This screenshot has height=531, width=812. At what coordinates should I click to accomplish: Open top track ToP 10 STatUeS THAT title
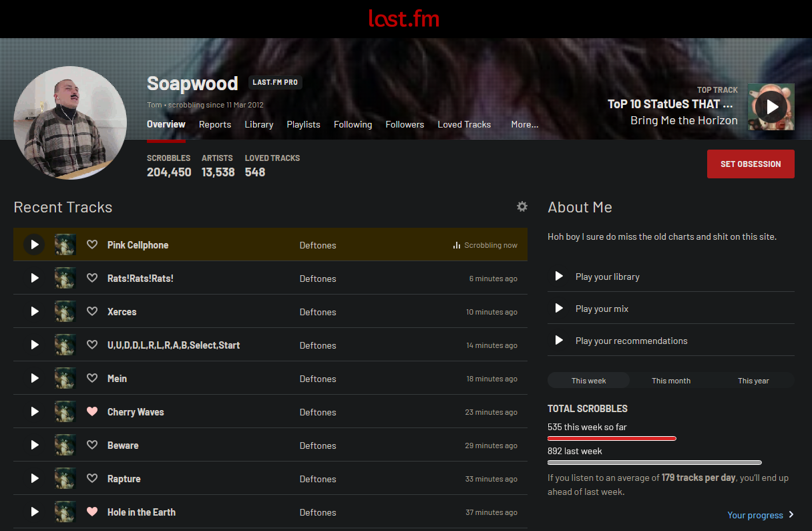(670, 104)
